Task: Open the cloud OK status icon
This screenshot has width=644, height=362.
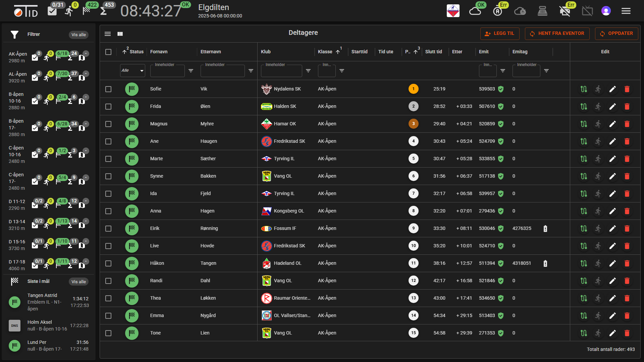Action: click(475, 11)
